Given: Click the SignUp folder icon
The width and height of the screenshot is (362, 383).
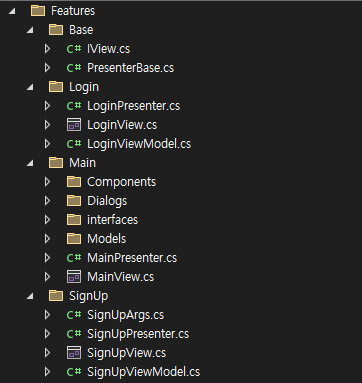Looking at the screenshot, I should click(x=56, y=296).
